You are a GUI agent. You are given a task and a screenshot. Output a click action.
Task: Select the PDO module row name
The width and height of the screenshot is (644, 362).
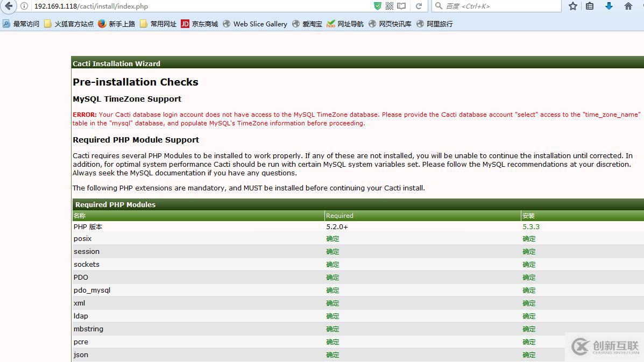coord(81,277)
